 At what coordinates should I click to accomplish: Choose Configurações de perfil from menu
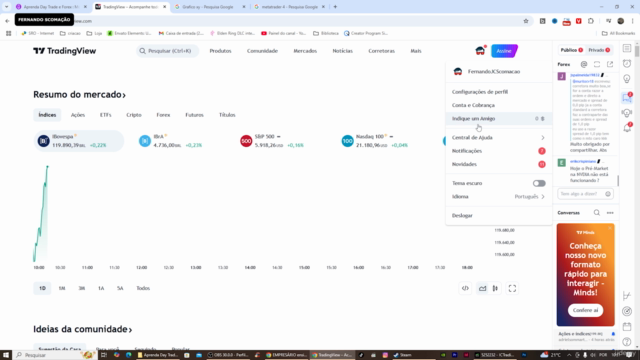498,92
